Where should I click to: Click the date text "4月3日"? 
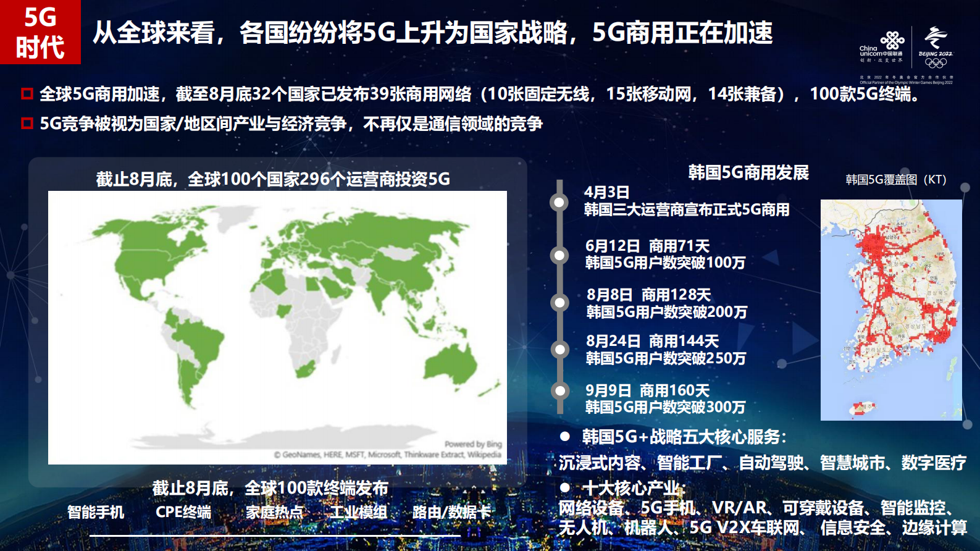pos(606,192)
